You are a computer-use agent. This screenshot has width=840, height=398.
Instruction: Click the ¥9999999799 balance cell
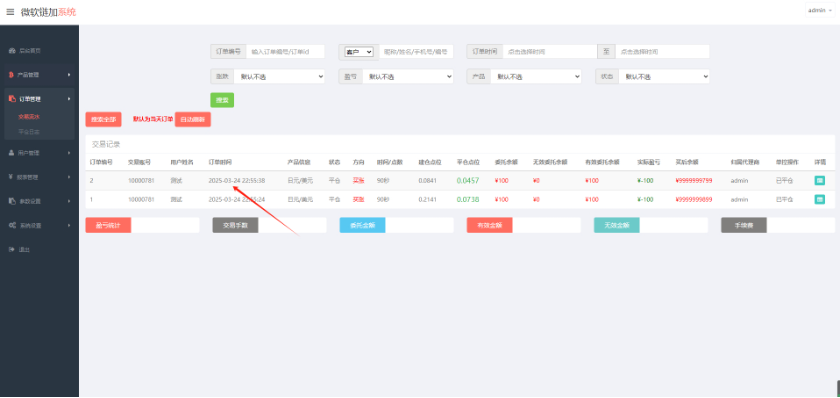[694, 181]
